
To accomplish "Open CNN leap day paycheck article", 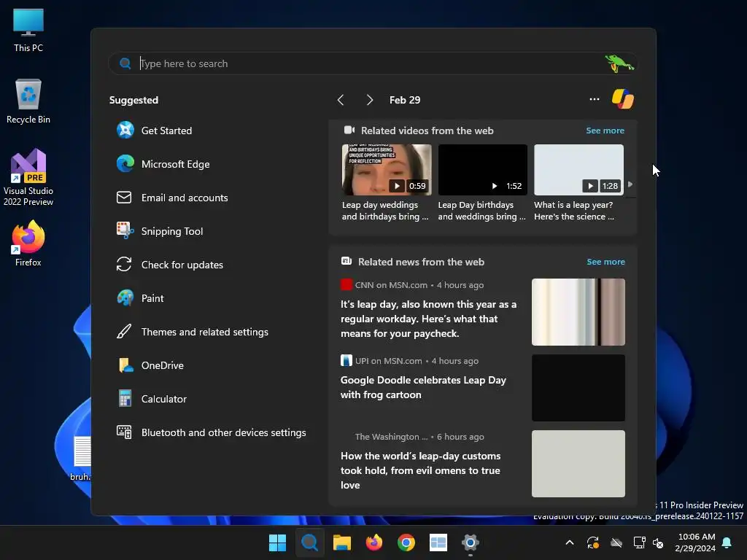I will point(428,319).
